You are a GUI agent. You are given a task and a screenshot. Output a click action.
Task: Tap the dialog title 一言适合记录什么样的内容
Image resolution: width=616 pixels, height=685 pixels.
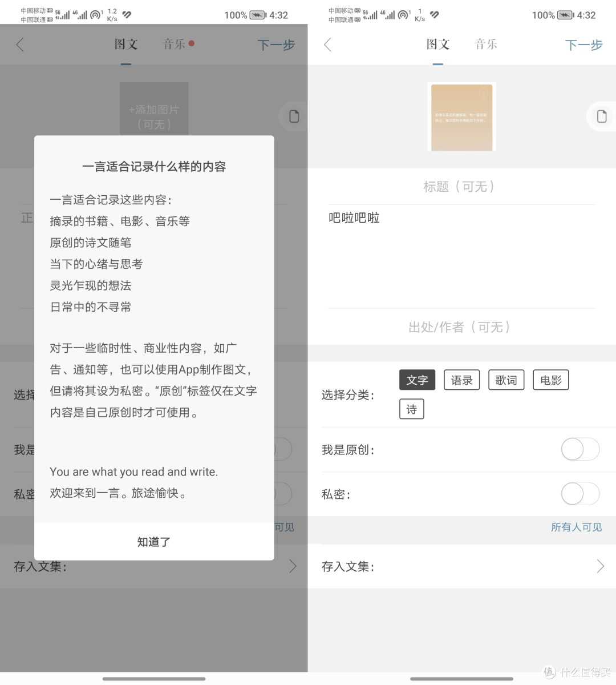click(154, 167)
